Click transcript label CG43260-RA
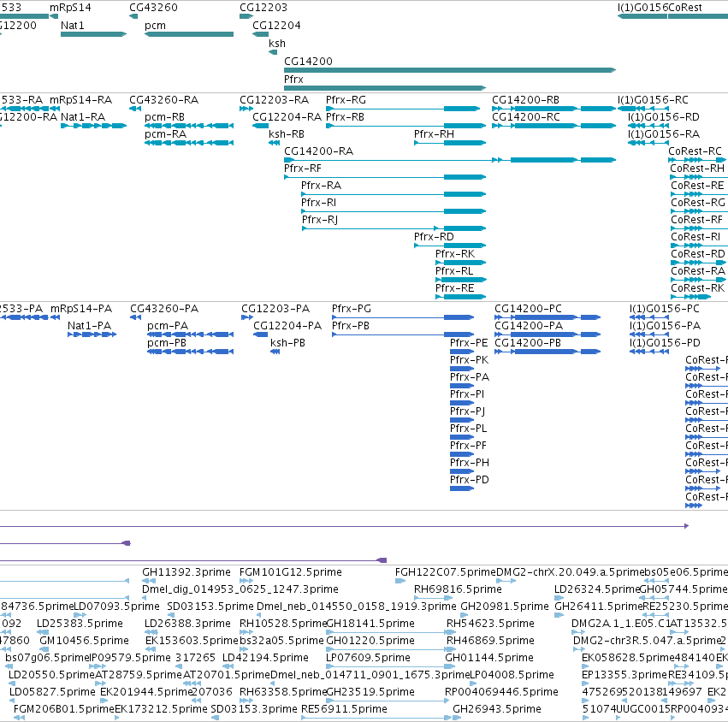 click(x=164, y=100)
